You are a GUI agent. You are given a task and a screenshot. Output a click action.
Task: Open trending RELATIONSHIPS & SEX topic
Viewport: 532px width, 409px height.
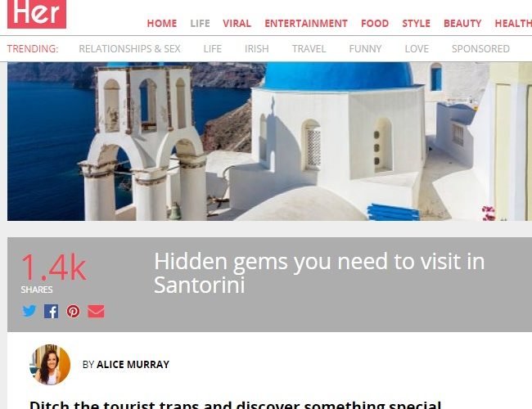click(129, 49)
